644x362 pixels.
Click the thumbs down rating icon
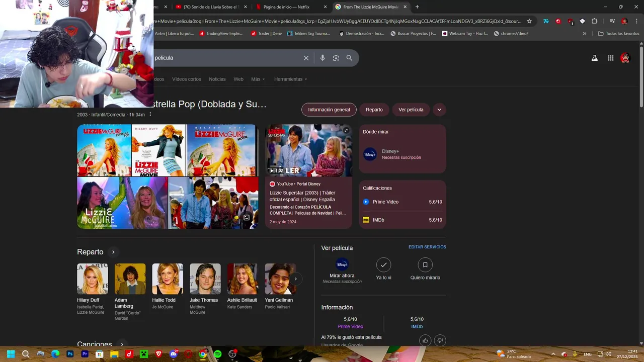coord(440,340)
